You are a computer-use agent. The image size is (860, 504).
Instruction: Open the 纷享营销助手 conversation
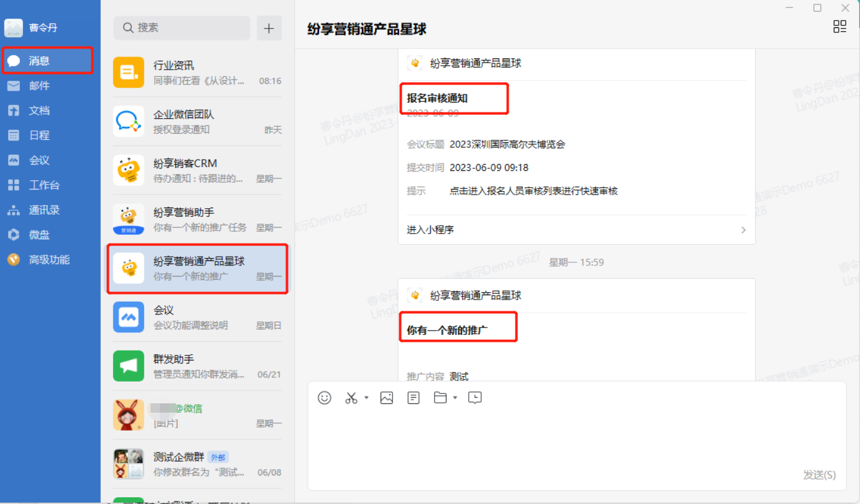click(197, 219)
